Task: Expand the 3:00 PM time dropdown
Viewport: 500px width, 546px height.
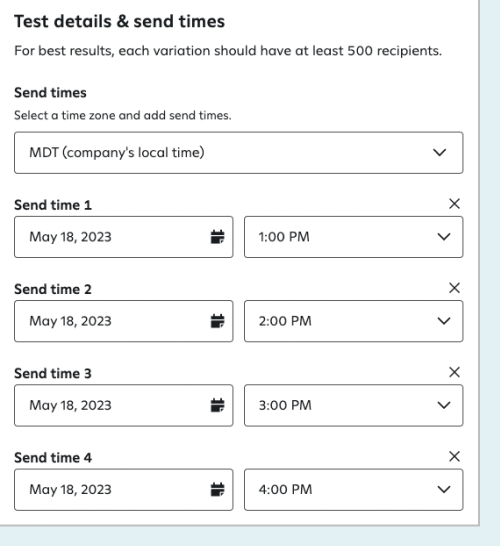Action: [353, 405]
